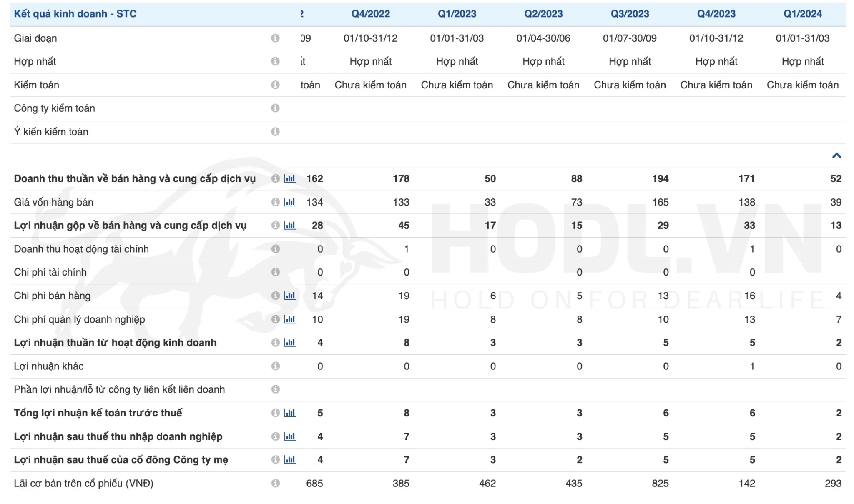Screen dimensions: 854x504
Task: Show chart for Lợi nhuận gộp row
Action: (x=289, y=226)
